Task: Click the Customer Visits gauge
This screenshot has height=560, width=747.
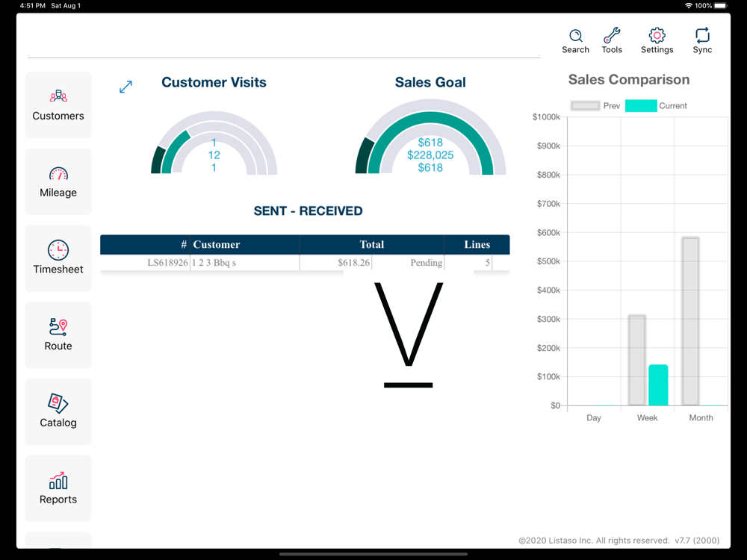Action: point(214,143)
